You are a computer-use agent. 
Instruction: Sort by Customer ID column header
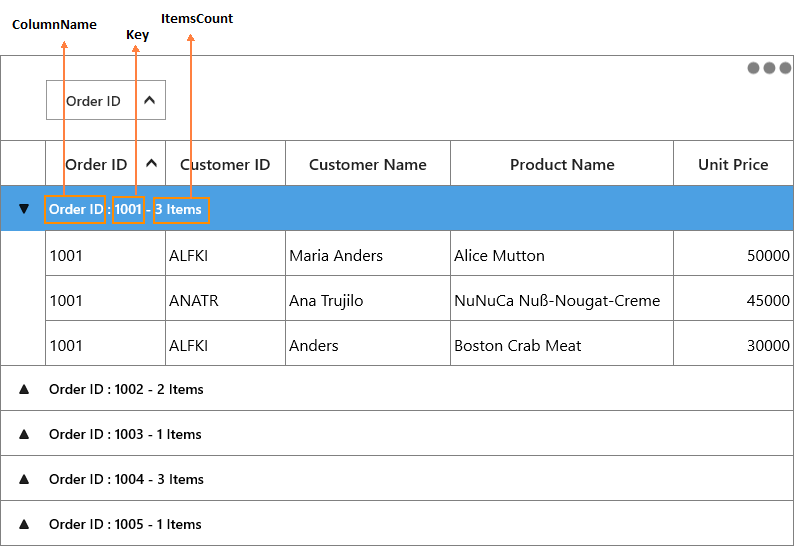click(225, 163)
